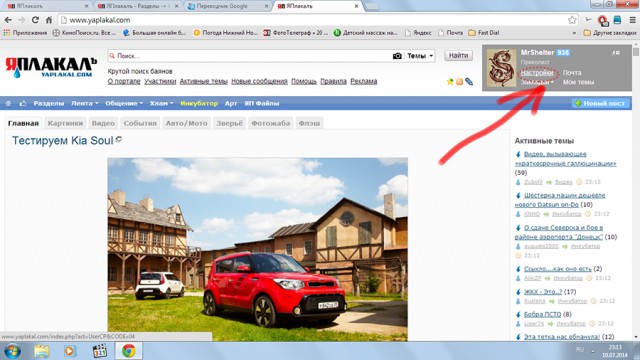Click the page vertical scrollbar thumb

coord(636,52)
